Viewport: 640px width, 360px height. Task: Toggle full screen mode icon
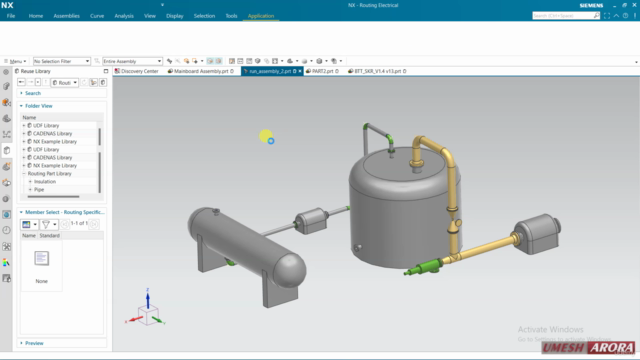[607, 16]
